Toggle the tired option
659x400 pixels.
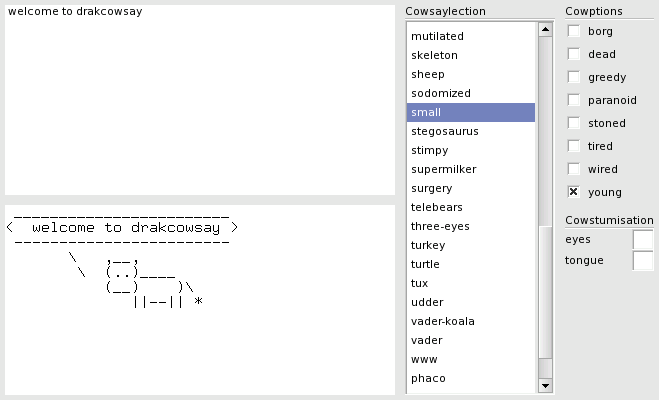[x=574, y=146]
